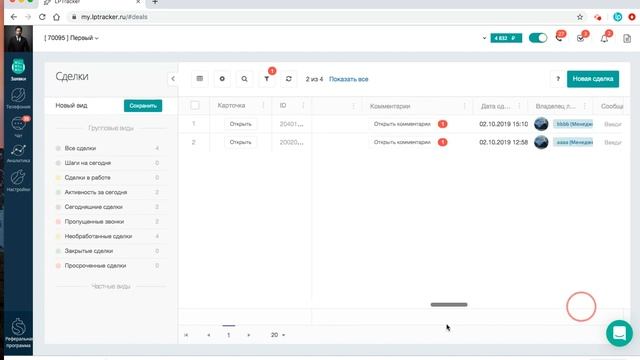This screenshot has width=640, height=360.
Task: Click the user profile photo
Action: [x=18, y=38]
